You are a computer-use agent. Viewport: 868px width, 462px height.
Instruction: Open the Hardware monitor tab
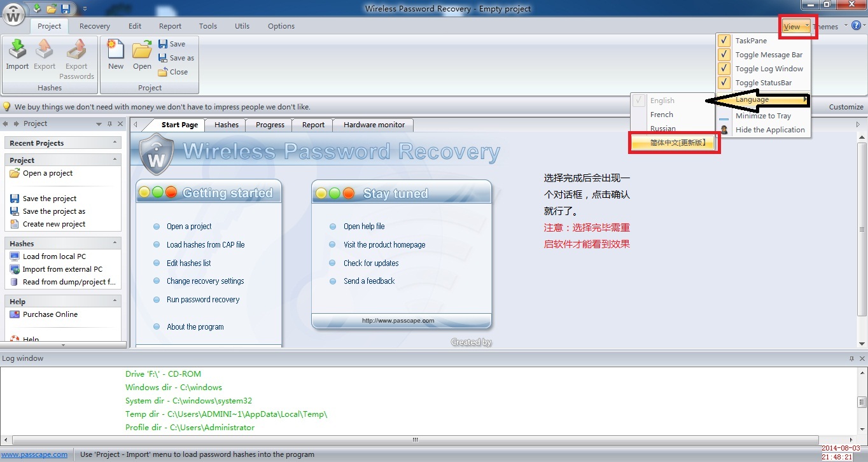(x=374, y=125)
